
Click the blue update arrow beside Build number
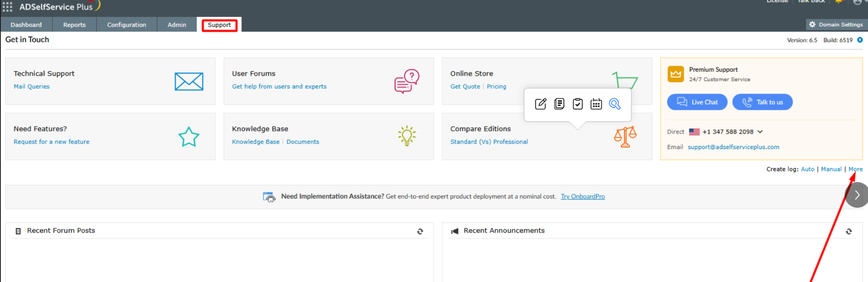860,40
